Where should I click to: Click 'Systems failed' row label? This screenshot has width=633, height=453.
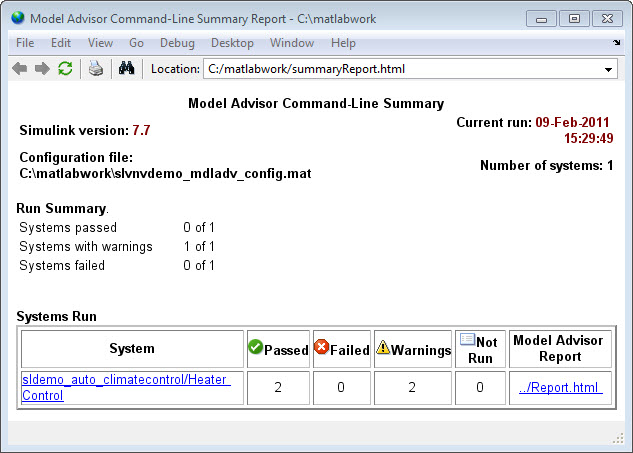[62, 265]
